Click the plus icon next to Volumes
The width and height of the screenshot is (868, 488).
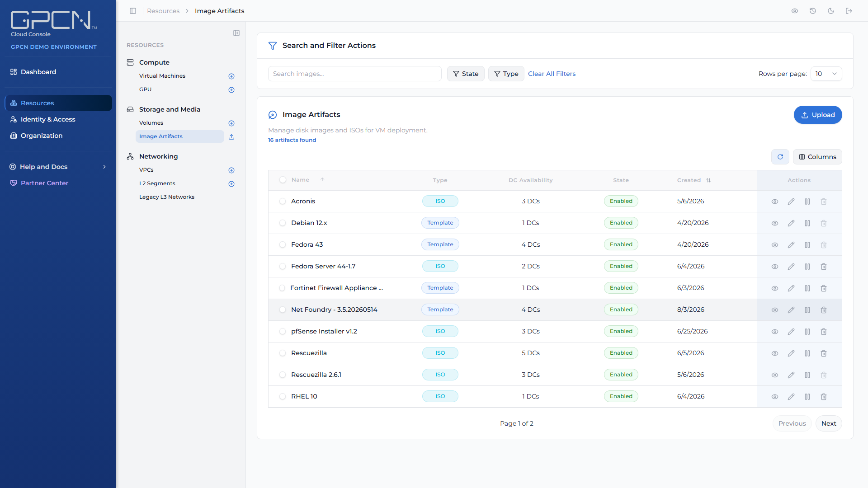tap(231, 123)
